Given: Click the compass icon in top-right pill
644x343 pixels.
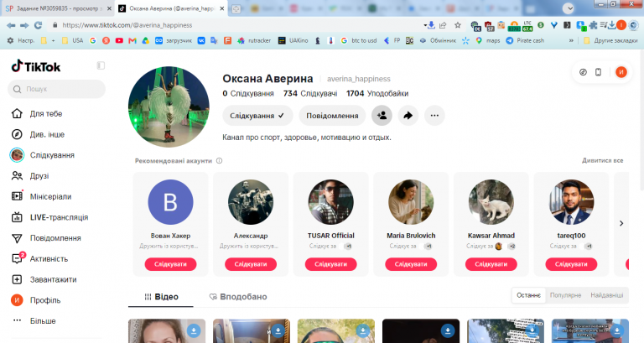Looking at the screenshot, I should click(x=583, y=72).
